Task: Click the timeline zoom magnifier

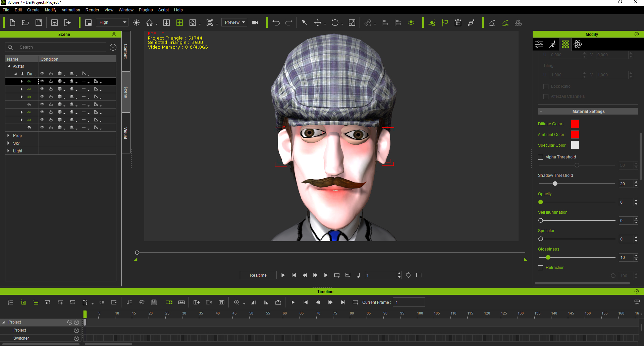Action: pyautogui.click(x=236, y=302)
